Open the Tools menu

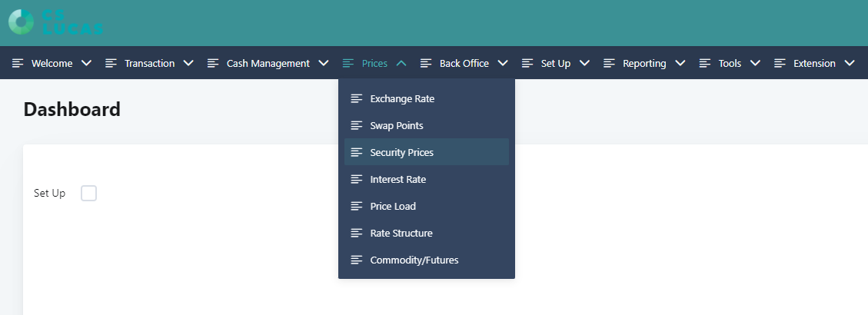[730, 63]
